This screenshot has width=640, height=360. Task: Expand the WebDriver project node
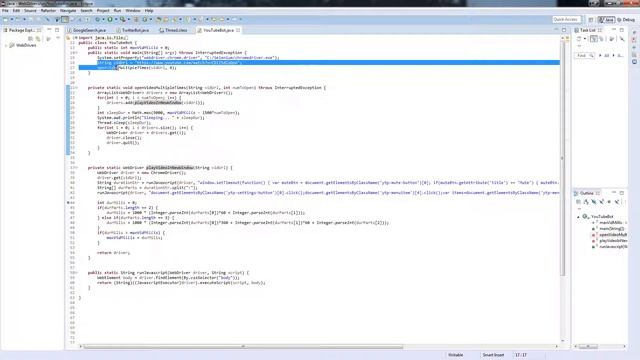point(6,45)
